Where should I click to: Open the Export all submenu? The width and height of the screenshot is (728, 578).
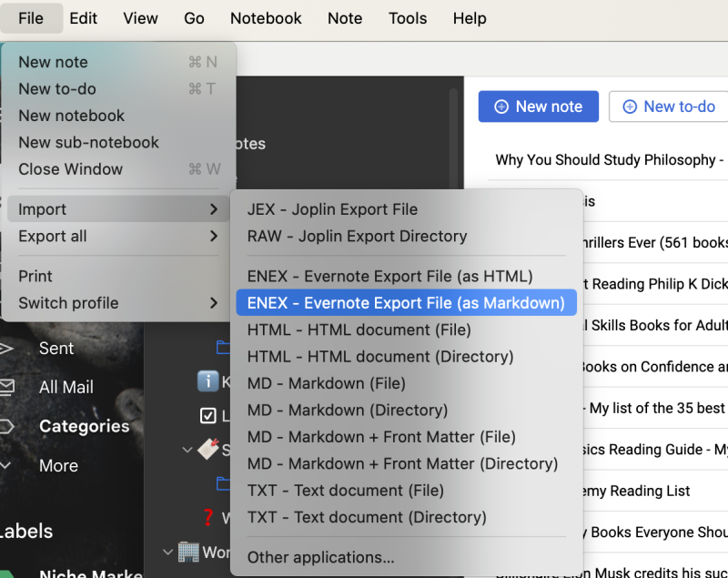pos(55,236)
